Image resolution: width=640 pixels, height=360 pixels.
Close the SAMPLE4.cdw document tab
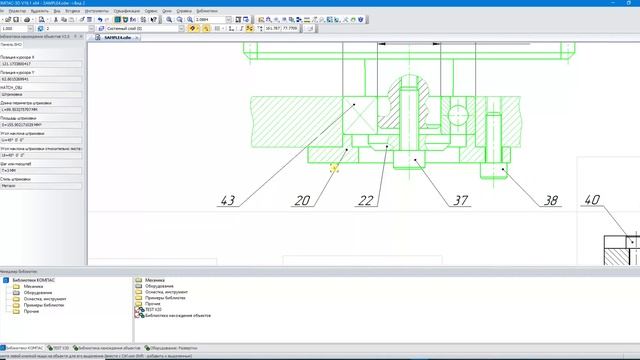(136, 38)
